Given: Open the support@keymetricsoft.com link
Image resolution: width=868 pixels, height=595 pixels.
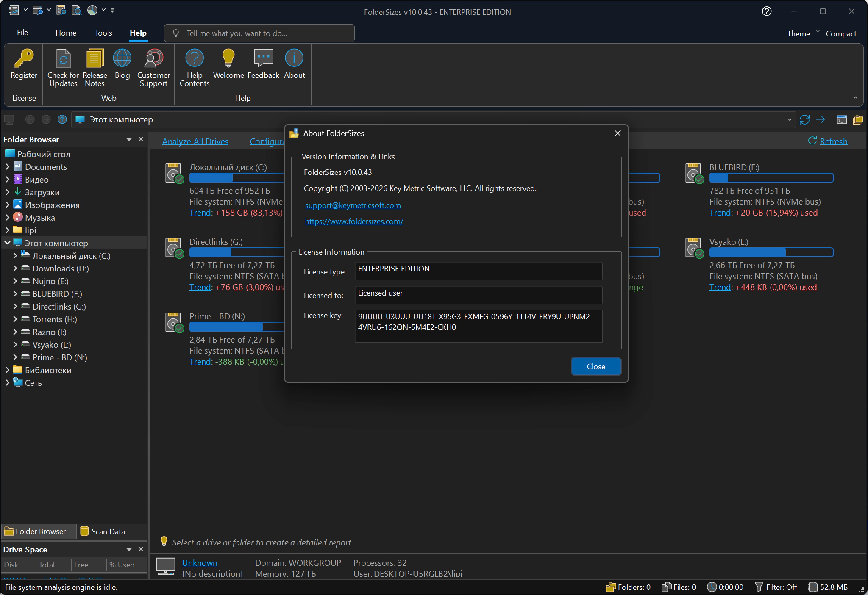Looking at the screenshot, I should (x=353, y=205).
